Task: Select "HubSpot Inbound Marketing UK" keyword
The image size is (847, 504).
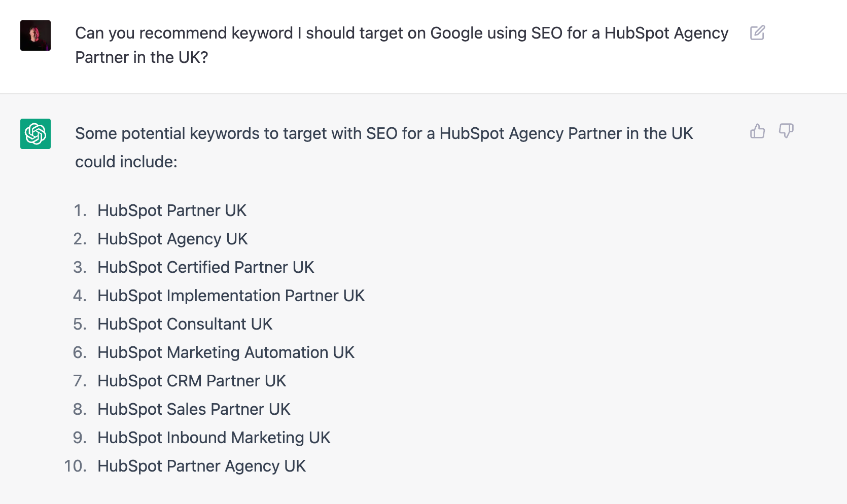Action: (214, 438)
